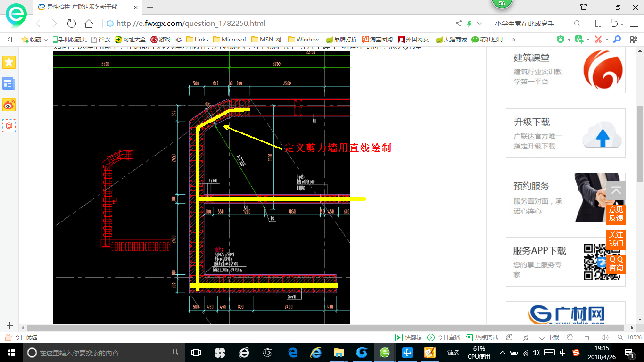This screenshot has width=644, height=362.
Task: Open the 建筑课堂 banner card
Action: [566, 69]
